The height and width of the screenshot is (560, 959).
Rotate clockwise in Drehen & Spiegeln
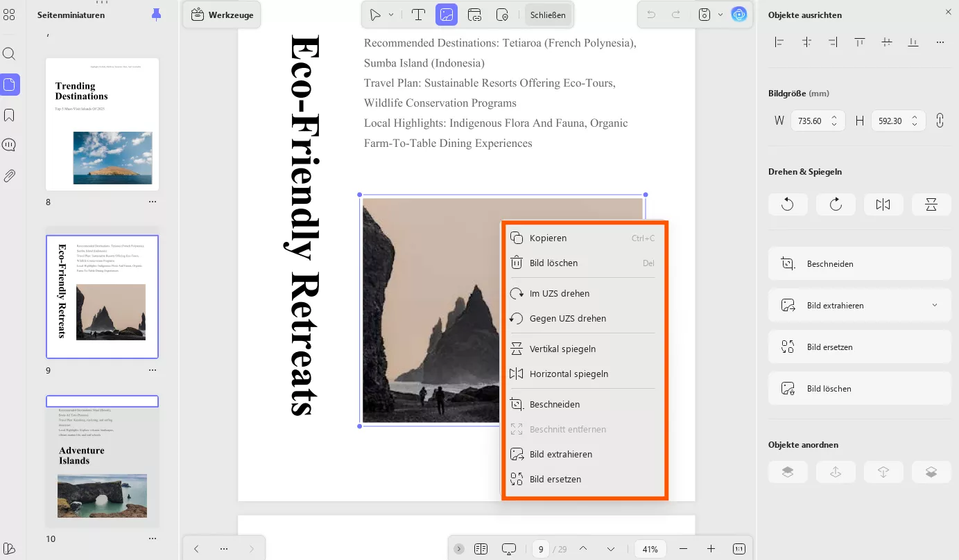point(836,204)
